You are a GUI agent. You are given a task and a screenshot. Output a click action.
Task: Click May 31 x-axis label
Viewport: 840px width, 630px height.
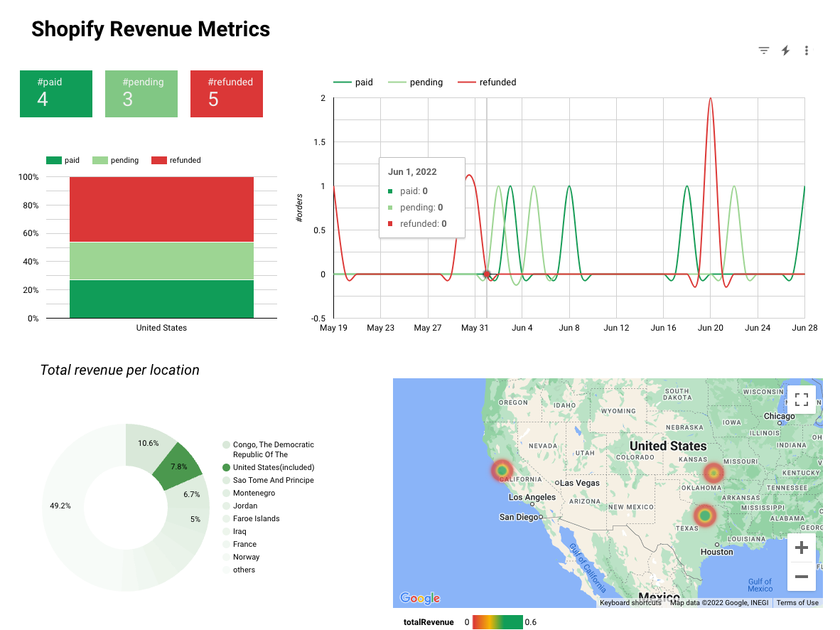pos(475,328)
